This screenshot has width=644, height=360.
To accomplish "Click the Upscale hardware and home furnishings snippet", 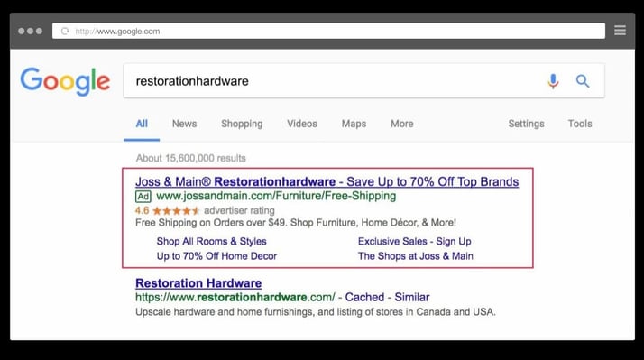I will [x=316, y=312].
